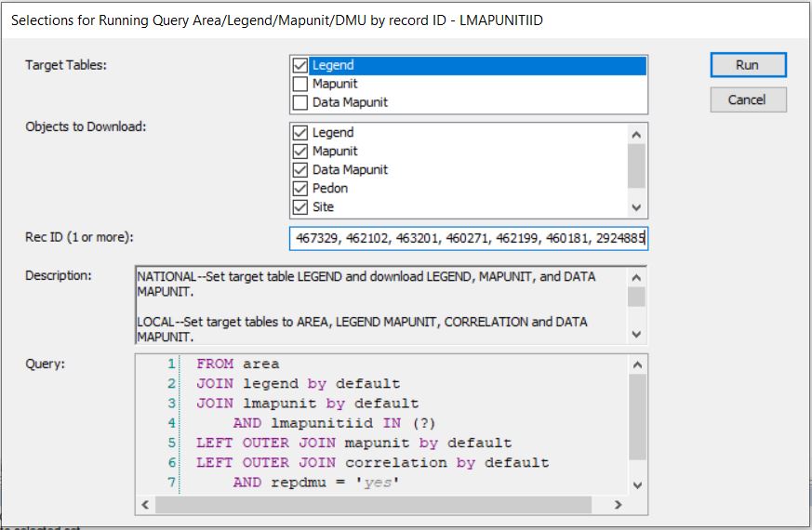This screenshot has height=530, width=812.
Task: Click down arrow of Description scrollbar
Action: tap(636, 335)
